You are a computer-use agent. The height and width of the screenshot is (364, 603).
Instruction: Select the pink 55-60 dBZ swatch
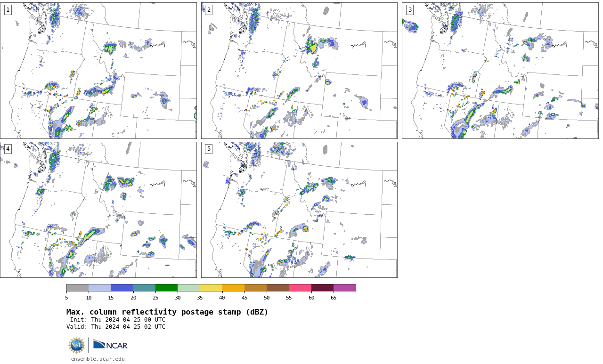point(300,288)
